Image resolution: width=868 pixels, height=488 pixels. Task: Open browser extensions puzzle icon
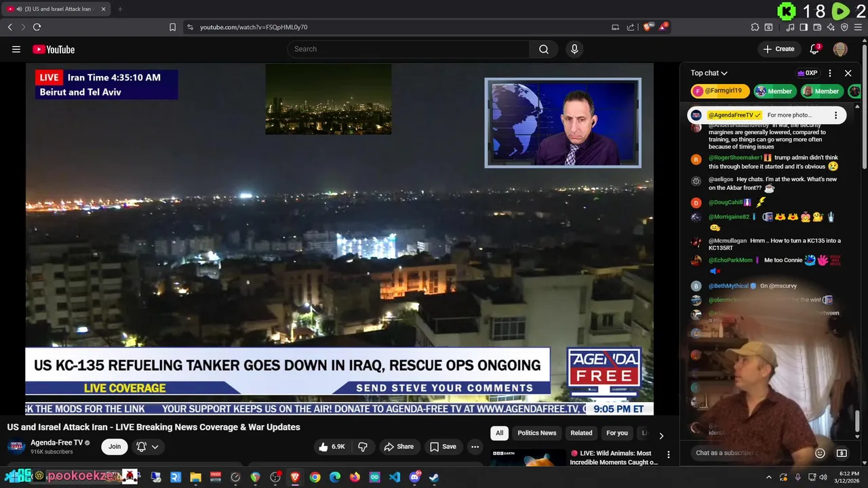[755, 27]
